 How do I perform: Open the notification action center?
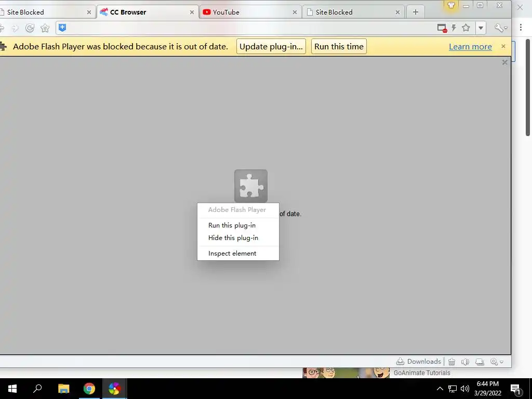[515, 389]
